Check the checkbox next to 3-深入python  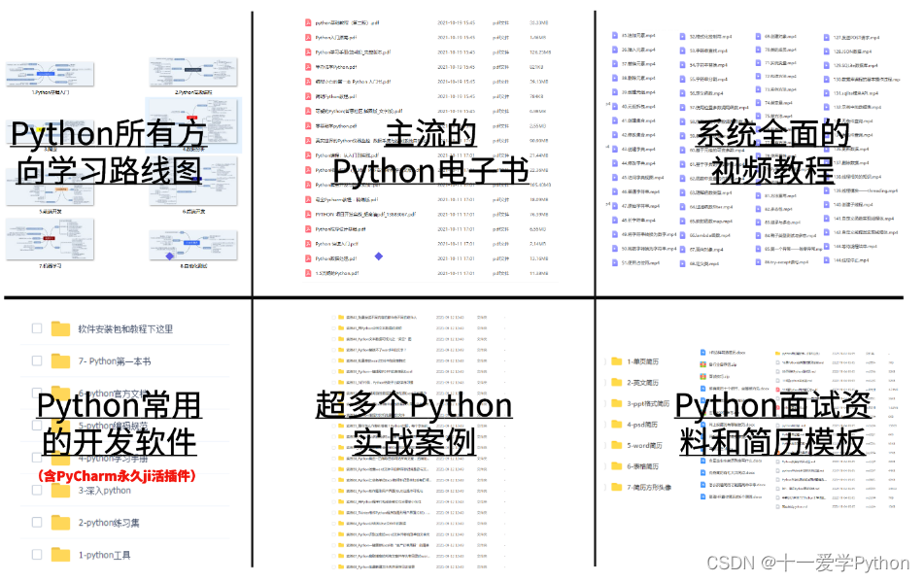click(x=35, y=491)
